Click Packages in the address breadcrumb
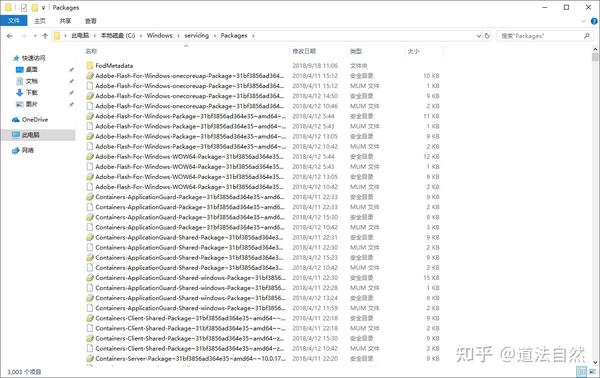The height and width of the screenshot is (378, 600). point(234,36)
